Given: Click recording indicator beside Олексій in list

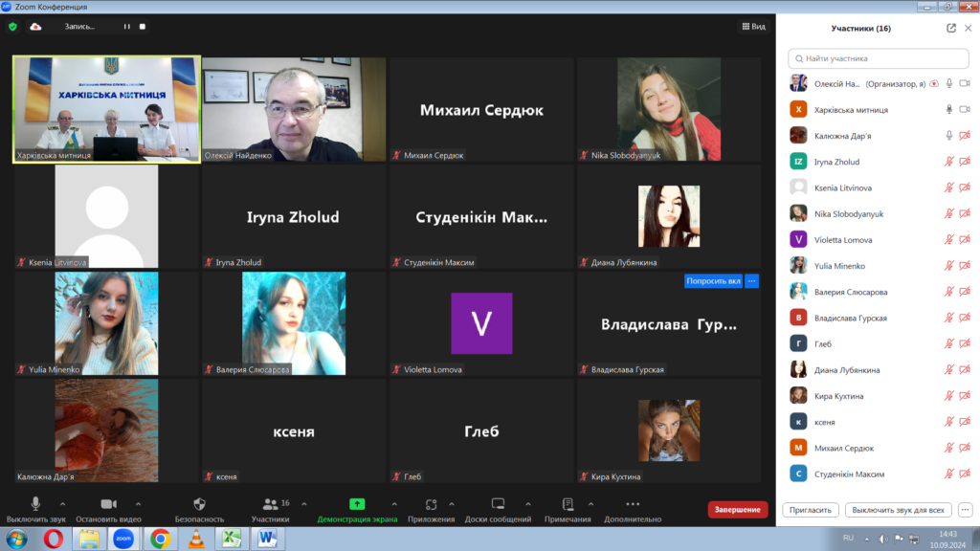Looking at the screenshot, I should 934,84.
